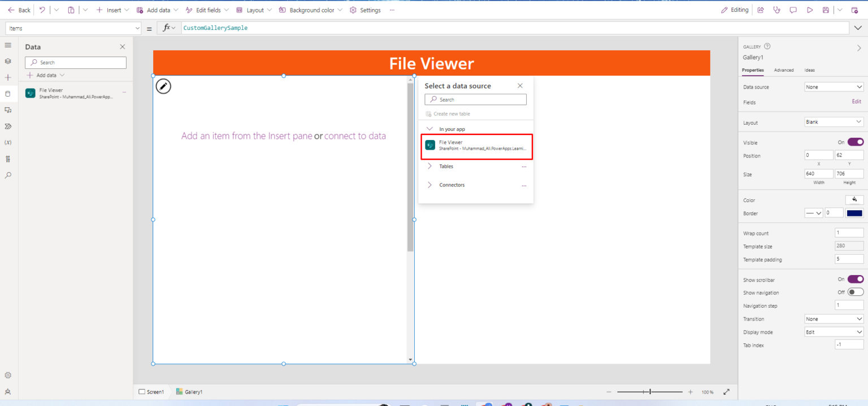Save the app

coord(826,10)
